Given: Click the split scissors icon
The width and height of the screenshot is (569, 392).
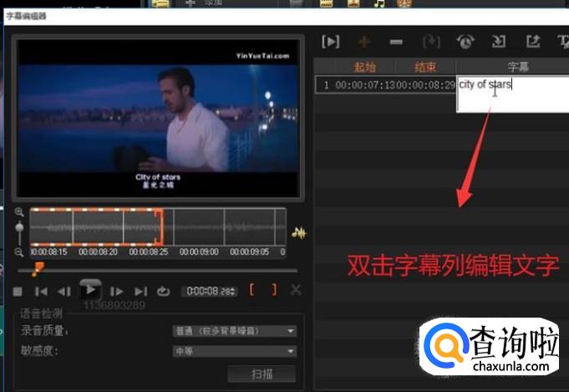Looking at the screenshot, I should click(296, 290).
